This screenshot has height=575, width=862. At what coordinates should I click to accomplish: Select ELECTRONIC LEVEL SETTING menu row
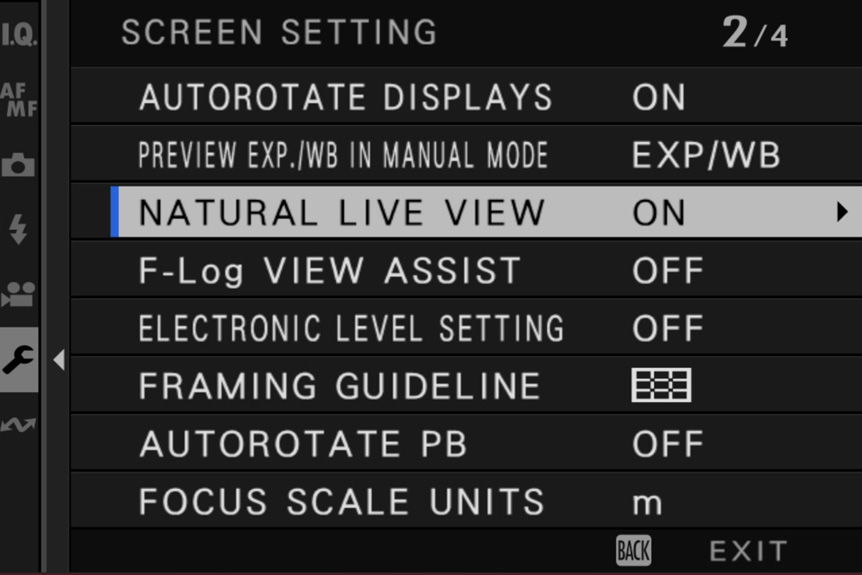(x=466, y=328)
